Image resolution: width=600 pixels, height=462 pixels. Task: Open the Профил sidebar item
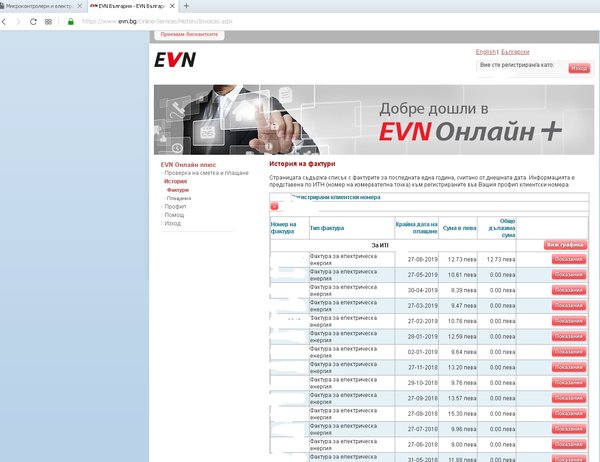(175, 206)
